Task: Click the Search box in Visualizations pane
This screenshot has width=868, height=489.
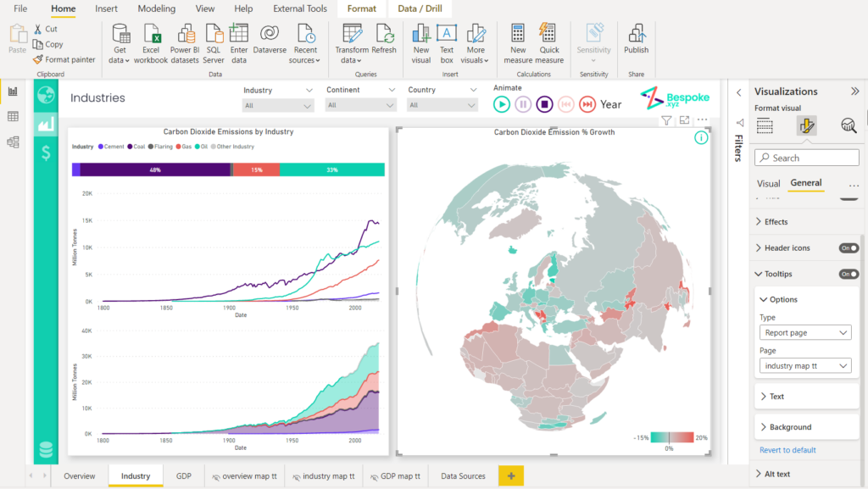Action: click(806, 158)
